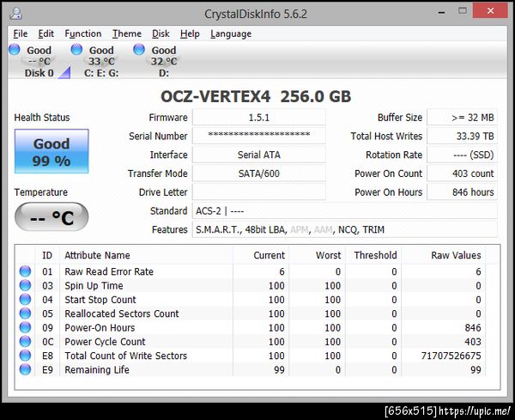
Task: Click the Good 99 % health status button
Action: [x=51, y=151]
